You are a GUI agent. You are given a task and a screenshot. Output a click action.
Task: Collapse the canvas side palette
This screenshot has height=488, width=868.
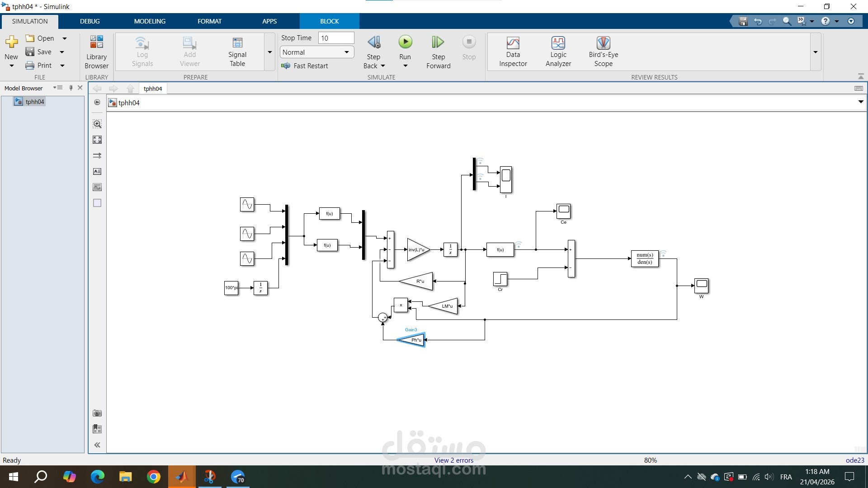pyautogui.click(x=97, y=445)
